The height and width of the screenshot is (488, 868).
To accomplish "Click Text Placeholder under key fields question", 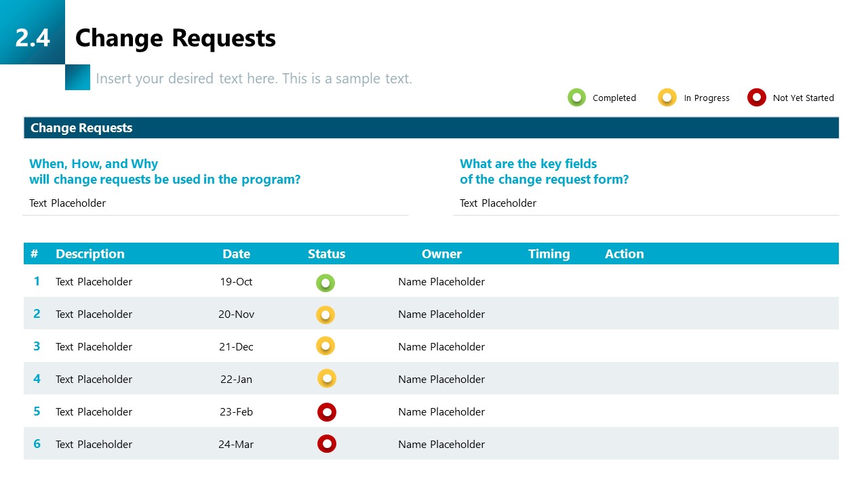I will (x=498, y=203).
